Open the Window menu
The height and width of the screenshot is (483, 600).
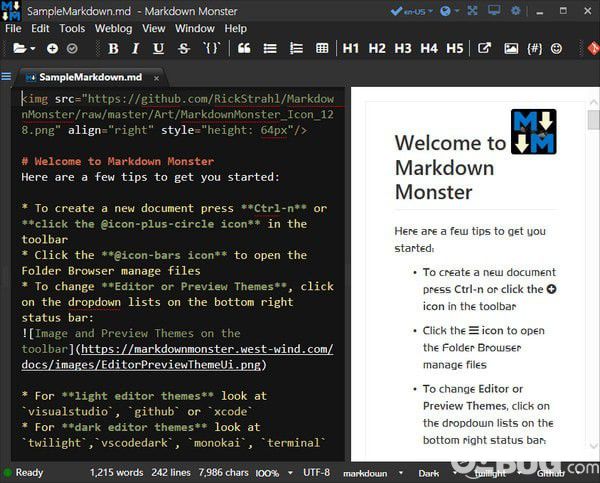click(x=195, y=29)
